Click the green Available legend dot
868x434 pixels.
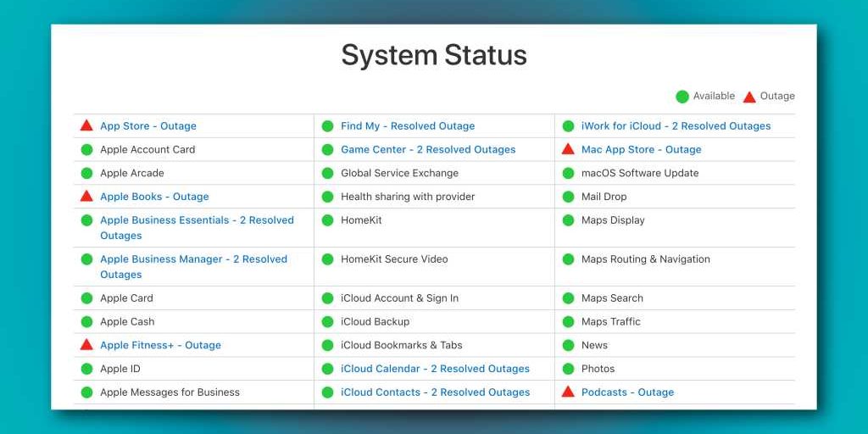682,97
